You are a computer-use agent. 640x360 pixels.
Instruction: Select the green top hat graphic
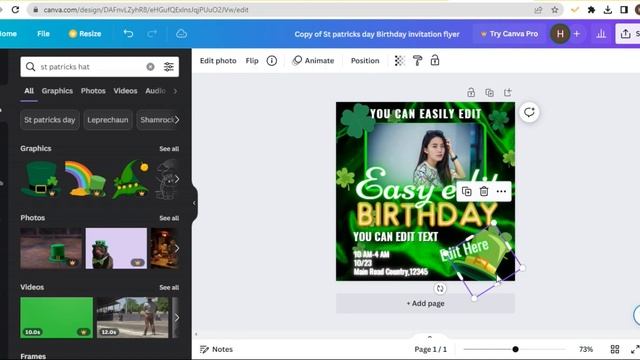coord(40,179)
